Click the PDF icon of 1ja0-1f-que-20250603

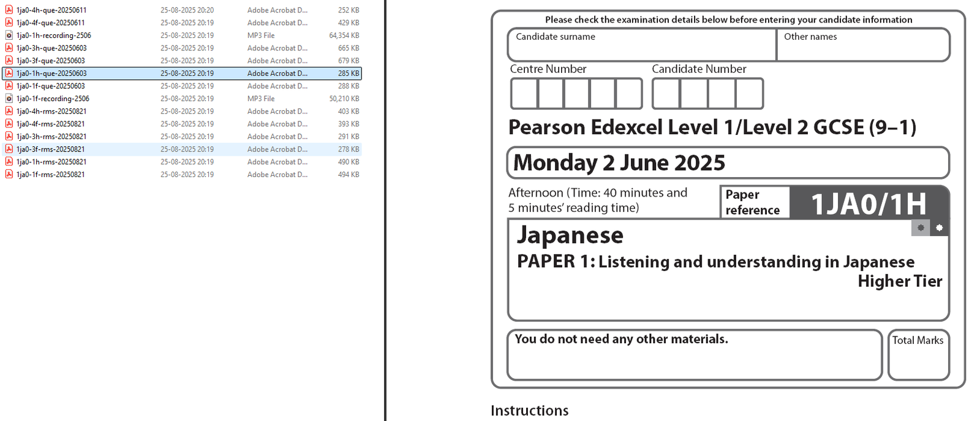[x=9, y=86]
